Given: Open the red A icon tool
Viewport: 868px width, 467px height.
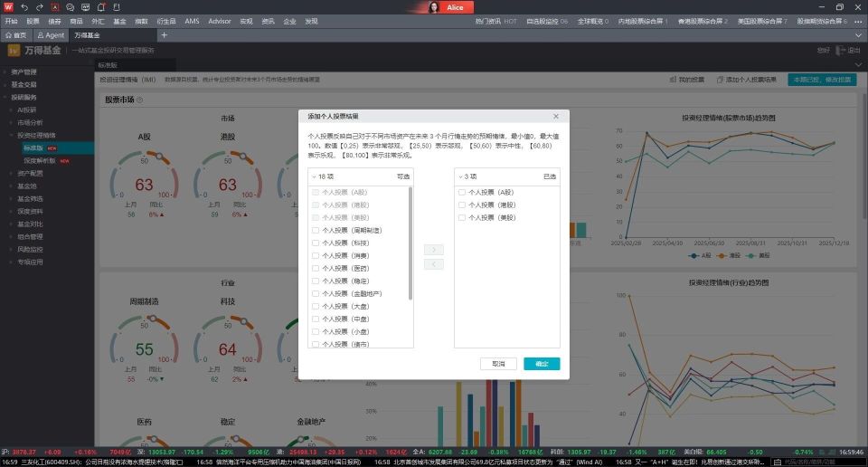Looking at the screenshot, I should 55,7.
